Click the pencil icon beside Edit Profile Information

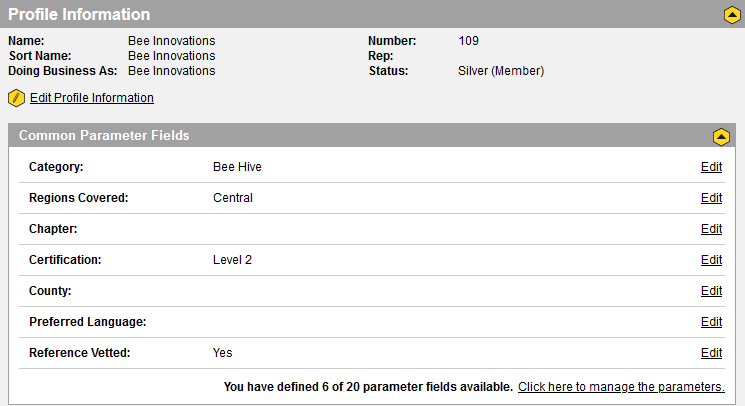[16, 98]
